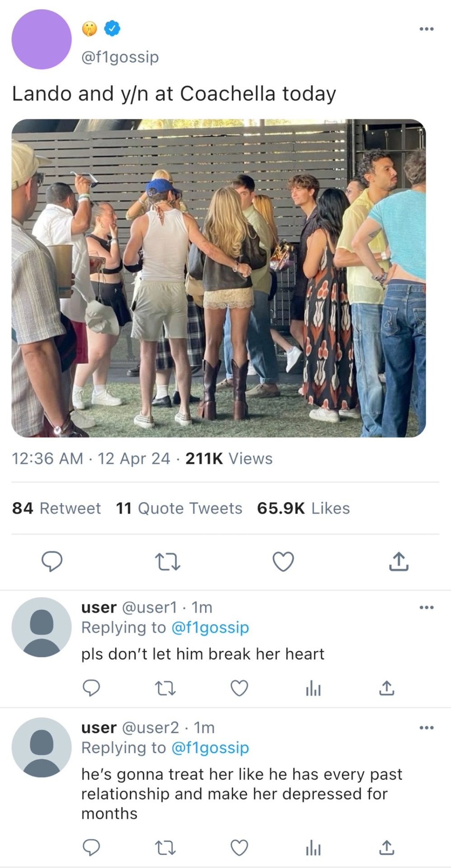
Task: View the 84 Retweet list
Action: click(x=56, y=508)
